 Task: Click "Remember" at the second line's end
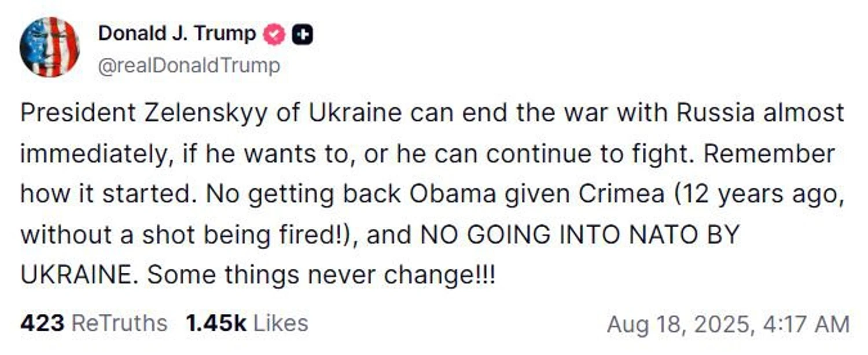click(x=770, y=154)
